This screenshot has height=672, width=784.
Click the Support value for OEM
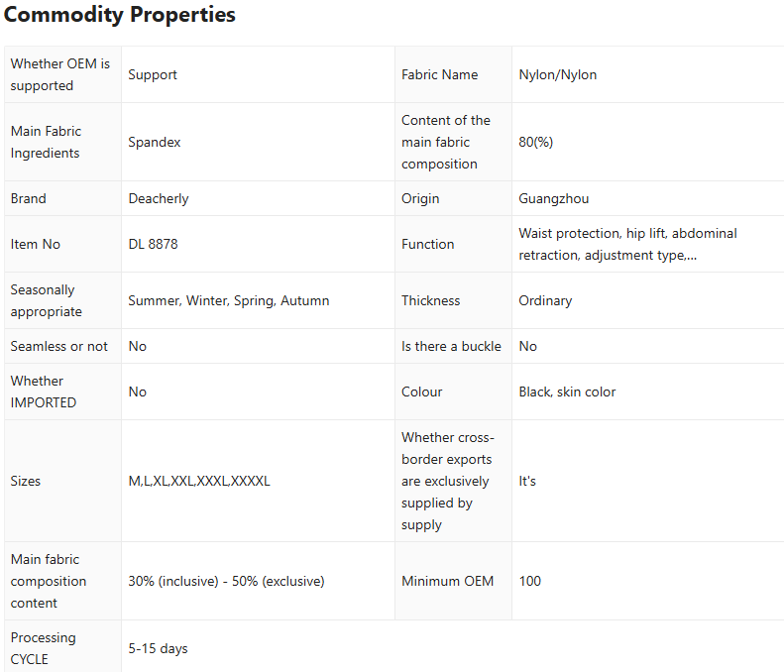tap(153, 74)
